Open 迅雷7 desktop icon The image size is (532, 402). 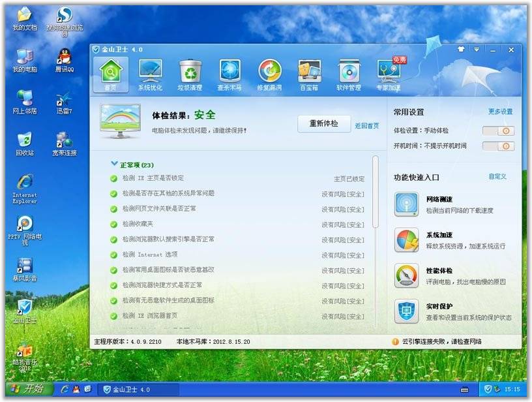65,102
